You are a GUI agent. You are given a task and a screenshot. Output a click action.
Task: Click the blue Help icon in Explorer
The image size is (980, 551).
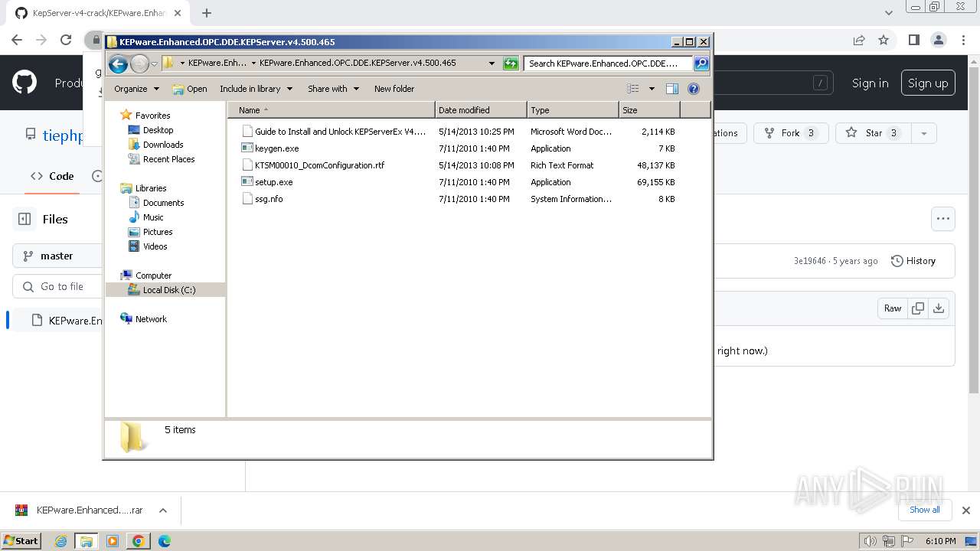click(x=694, y=89)
